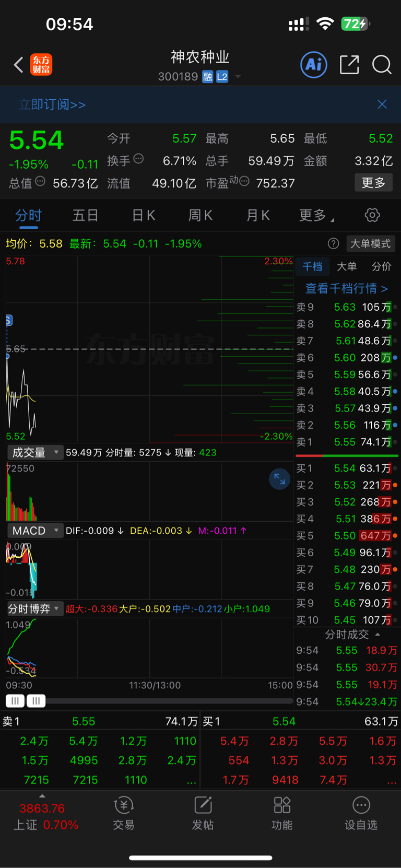
Task: Tap the 买5 5.50 647万 row
Action: point(347,535)
